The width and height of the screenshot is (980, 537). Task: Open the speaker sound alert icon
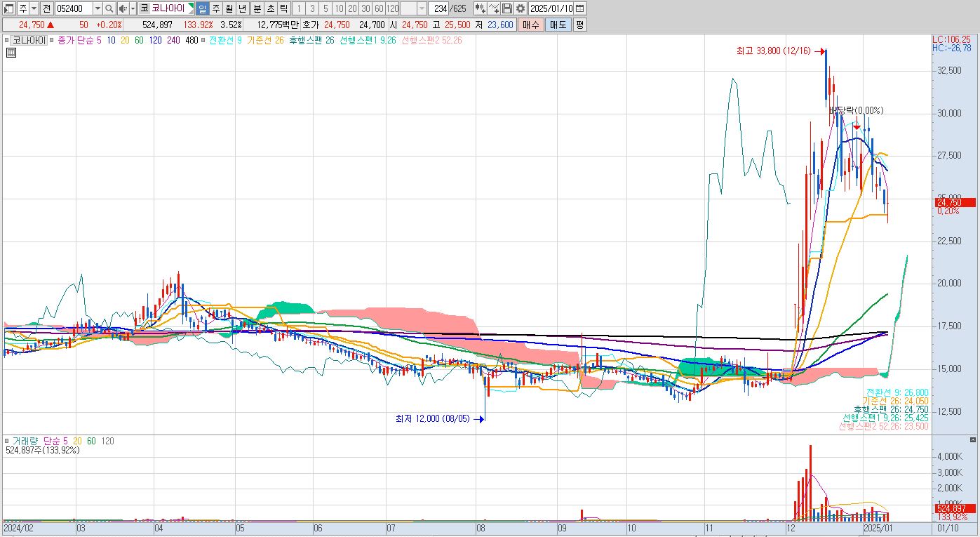click(x=122, y=8)
